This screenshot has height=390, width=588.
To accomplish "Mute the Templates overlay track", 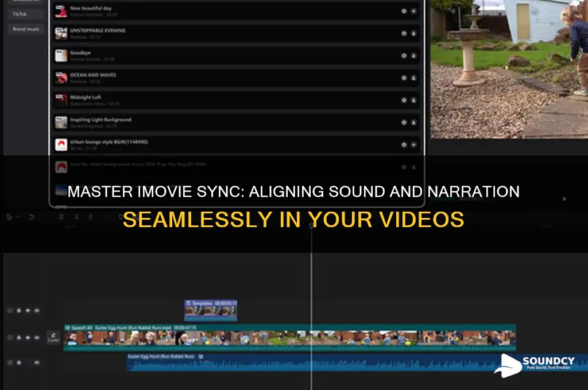I will pos(37,311).
